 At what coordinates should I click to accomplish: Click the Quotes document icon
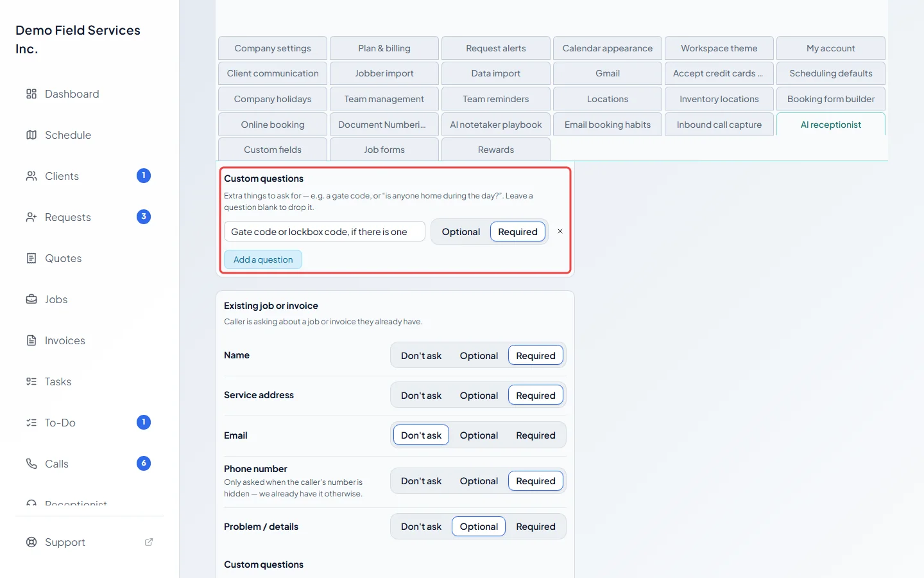pyautogui.click(x=31, y=258)
